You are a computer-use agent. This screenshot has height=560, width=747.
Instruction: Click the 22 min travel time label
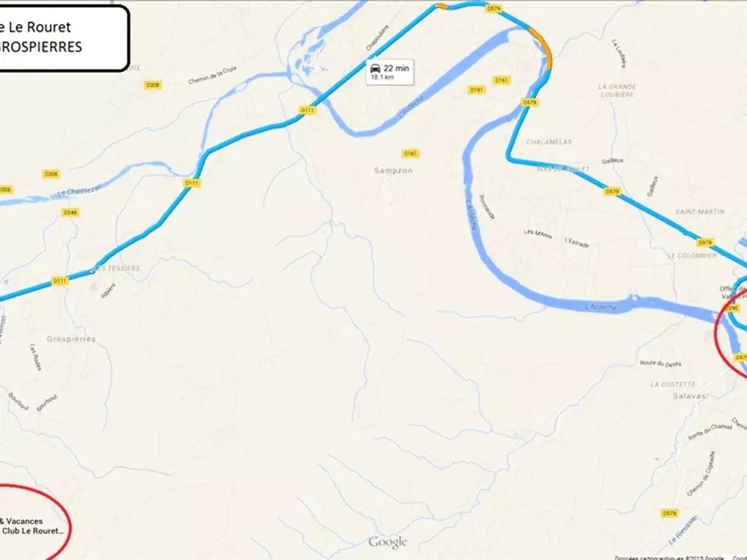tap(397, 68)
